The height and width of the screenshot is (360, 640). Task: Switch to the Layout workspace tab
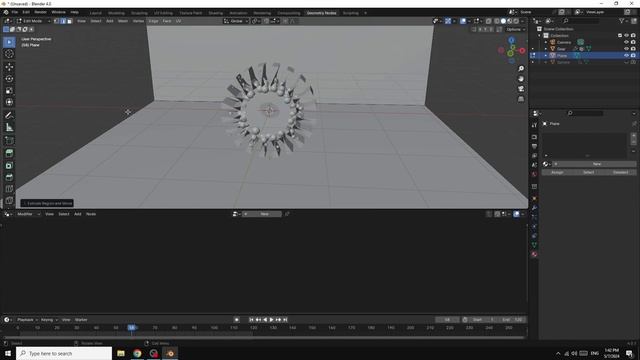[96, 13]
